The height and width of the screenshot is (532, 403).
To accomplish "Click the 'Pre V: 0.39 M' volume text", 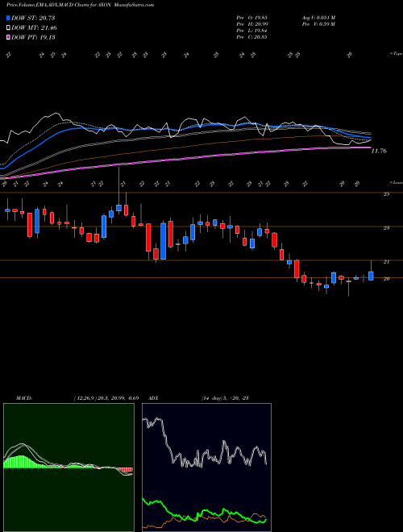I will [x=318, y=24].
